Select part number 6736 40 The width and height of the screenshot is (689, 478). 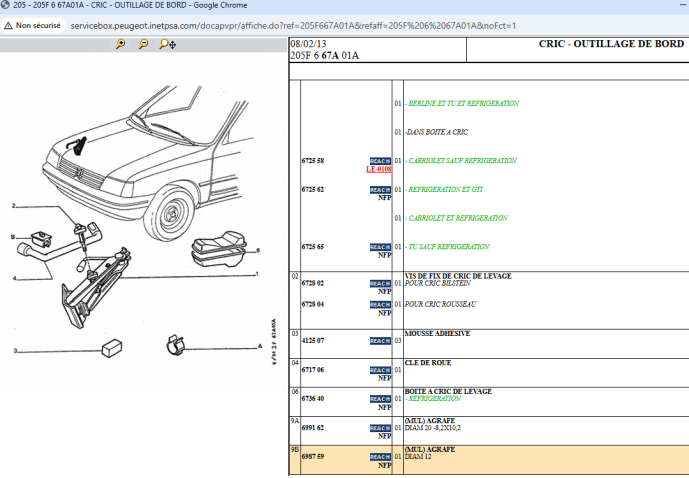click(x=313, y=398)
